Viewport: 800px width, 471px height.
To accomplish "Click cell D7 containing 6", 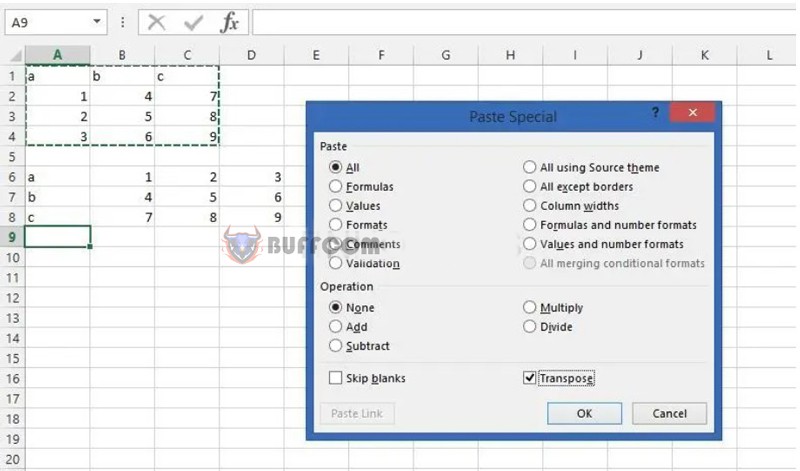I will click(252, 197).
